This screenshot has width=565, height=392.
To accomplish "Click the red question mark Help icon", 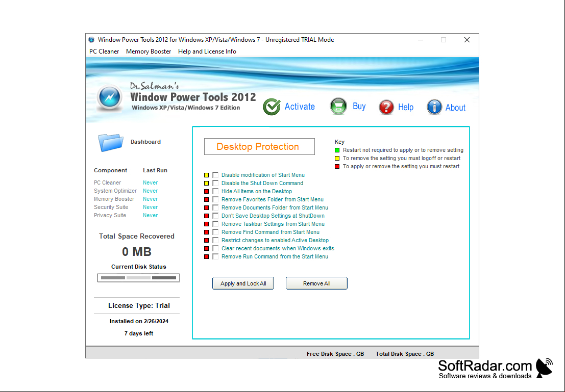I will pyautogui.click(x=386, y=107).
